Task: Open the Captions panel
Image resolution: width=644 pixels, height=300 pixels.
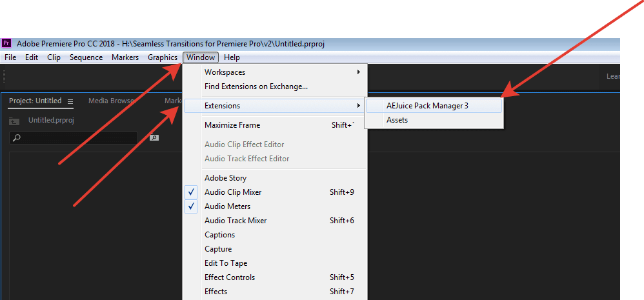Action: pos(275,235)
